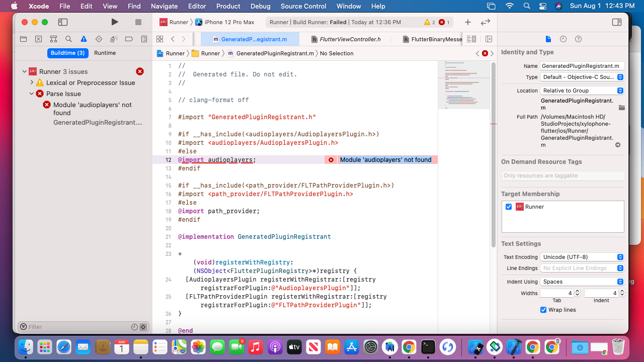
Task: Open the Project navigator
Action: click(23, 39)
